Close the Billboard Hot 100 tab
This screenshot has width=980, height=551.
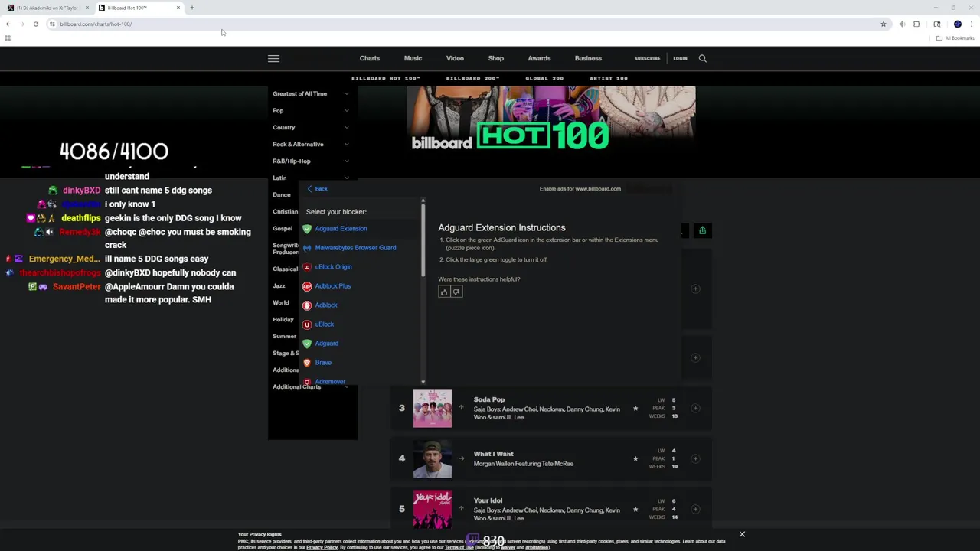tap(178, 8)
